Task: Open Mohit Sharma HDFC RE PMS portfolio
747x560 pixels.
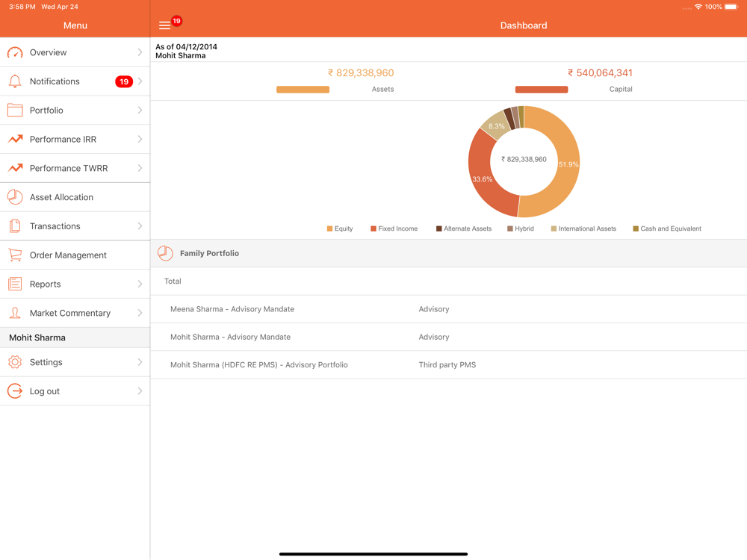Action: click(259, 365)
